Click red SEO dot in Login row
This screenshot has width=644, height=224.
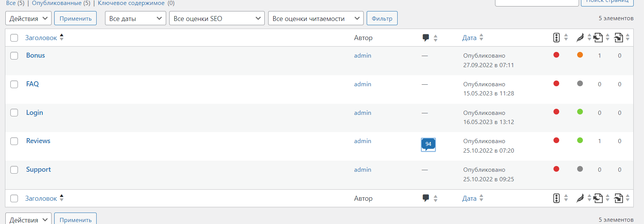557,112
